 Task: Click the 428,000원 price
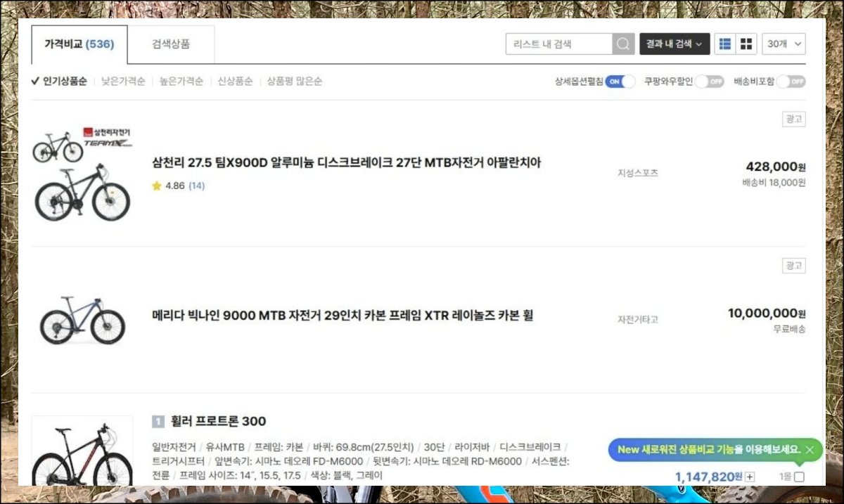pos(776,167)
